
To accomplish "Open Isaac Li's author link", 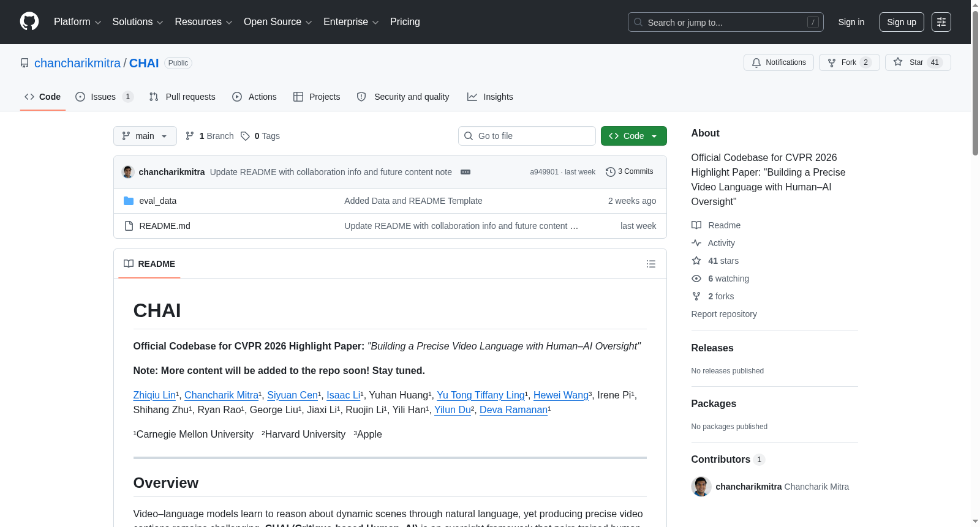I will tap(344, 395).
